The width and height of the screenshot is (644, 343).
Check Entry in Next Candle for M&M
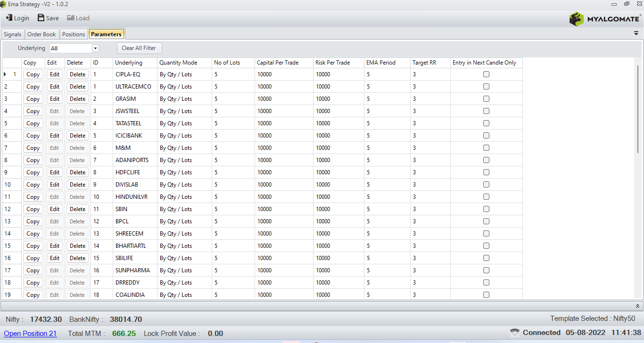pyautogui.click(x=486, y=148)
